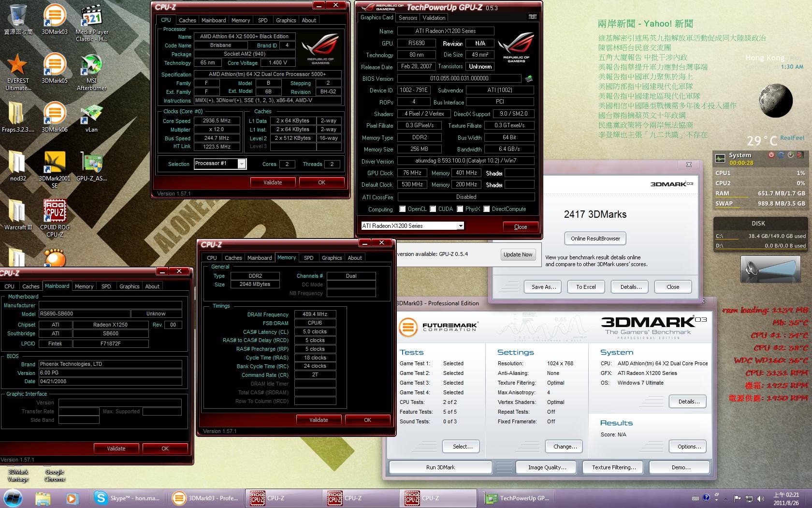Click Save As button in score dialog
The height and width of the screenshot is (508, 812).
542,287
